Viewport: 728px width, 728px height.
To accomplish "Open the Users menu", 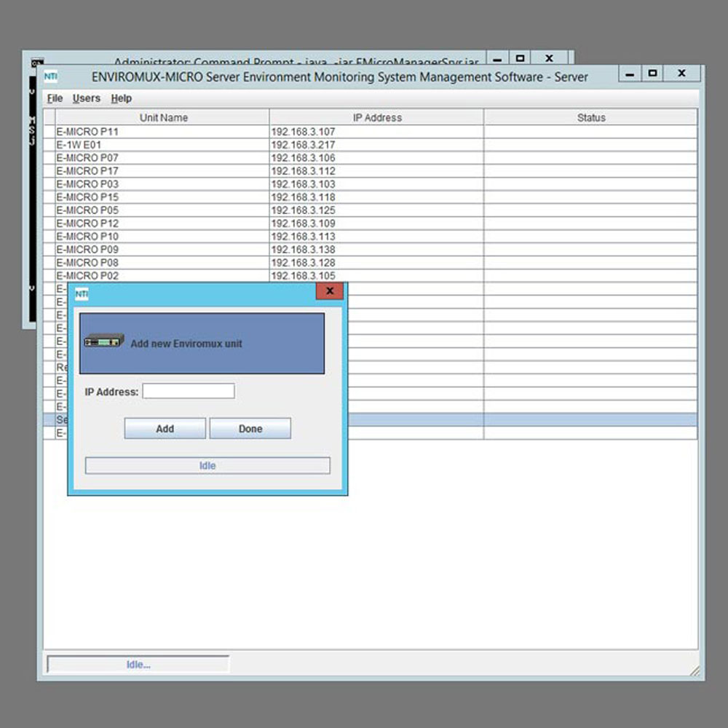I will click(87, 98).
